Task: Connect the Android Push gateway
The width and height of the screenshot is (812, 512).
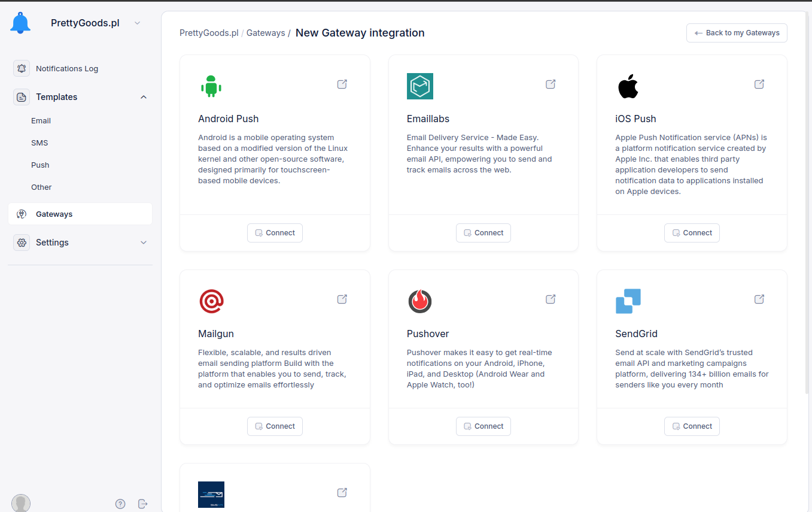Action: [x=275, y=233]
